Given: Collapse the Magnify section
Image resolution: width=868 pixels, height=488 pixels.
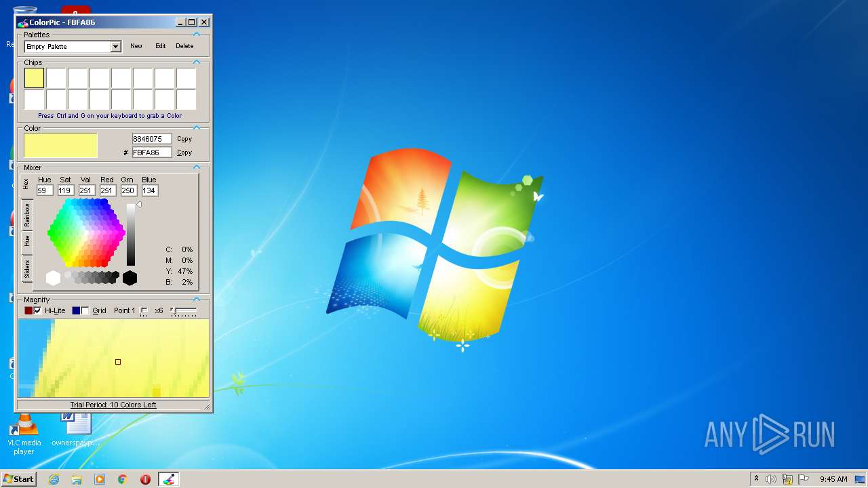Looking at the screenshot, I should [197, 299].
